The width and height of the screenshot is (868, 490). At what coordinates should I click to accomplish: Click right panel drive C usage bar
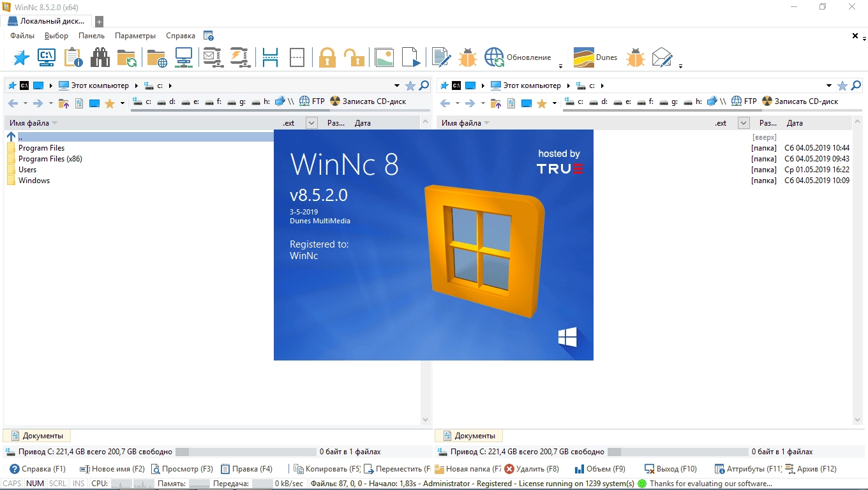point(677,452)
